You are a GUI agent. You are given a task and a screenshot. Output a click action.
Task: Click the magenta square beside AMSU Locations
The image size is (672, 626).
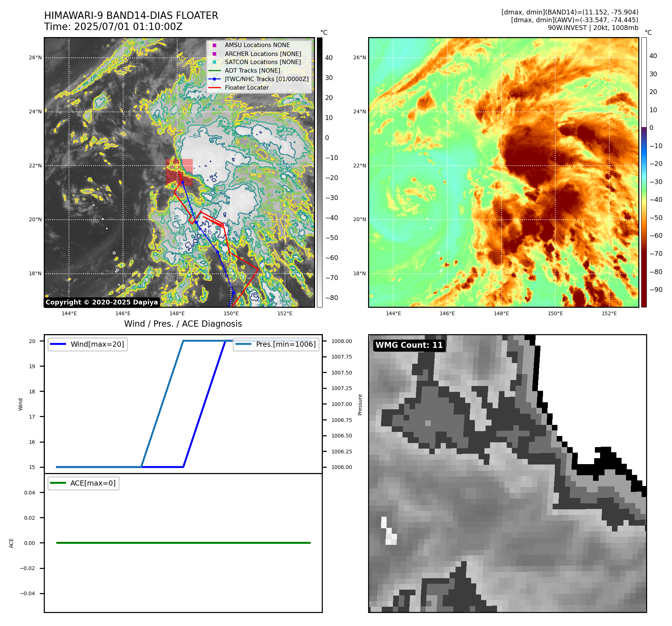pos(214,45)
